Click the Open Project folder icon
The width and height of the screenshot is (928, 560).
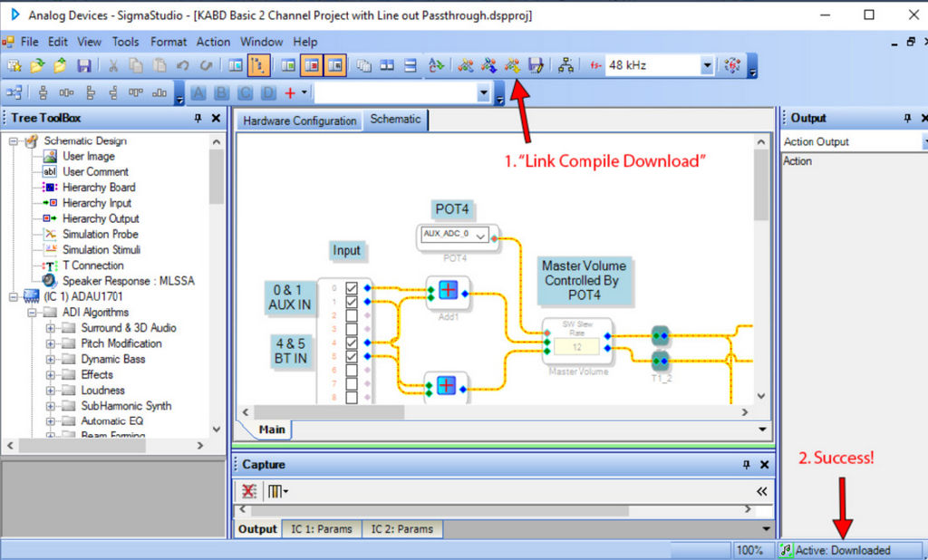[x=37, y=65]
